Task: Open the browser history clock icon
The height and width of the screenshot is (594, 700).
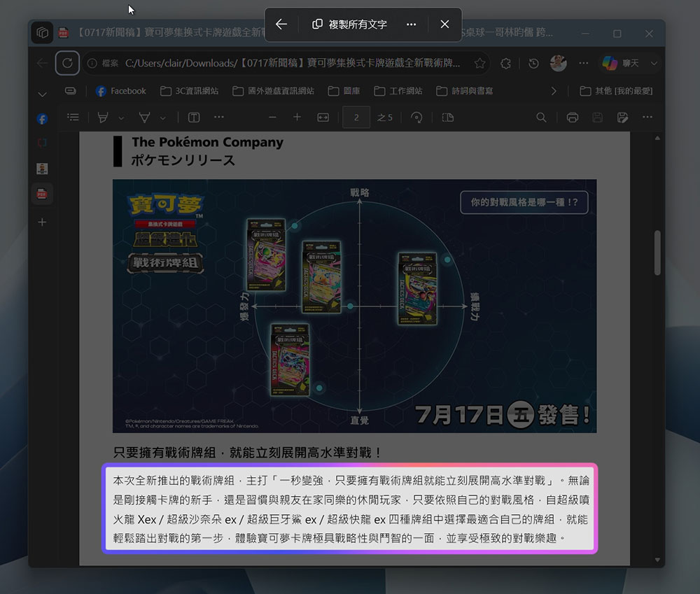Action: point(533,64)
